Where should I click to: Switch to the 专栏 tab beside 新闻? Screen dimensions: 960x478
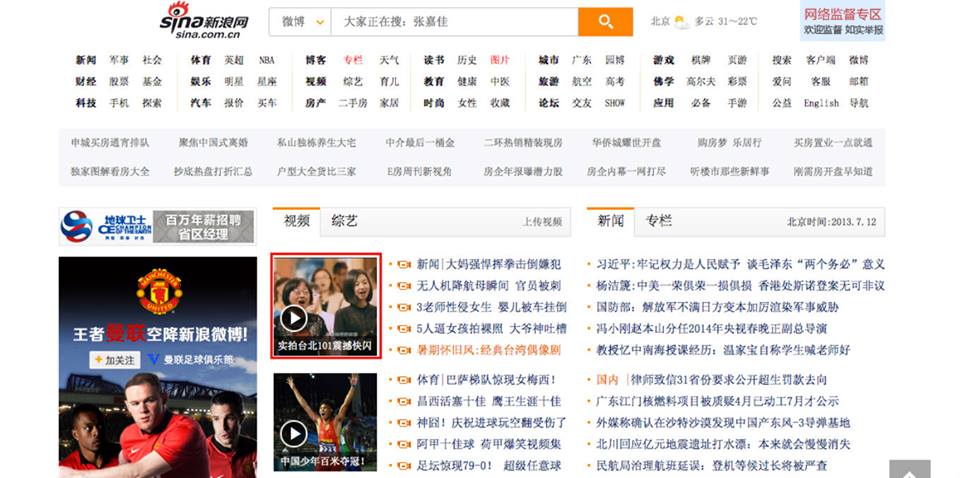659,220
